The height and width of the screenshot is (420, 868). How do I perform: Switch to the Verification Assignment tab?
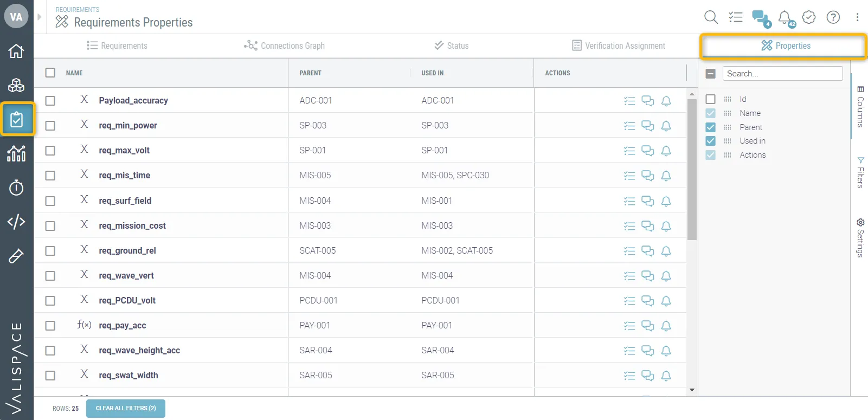point(619,46)
